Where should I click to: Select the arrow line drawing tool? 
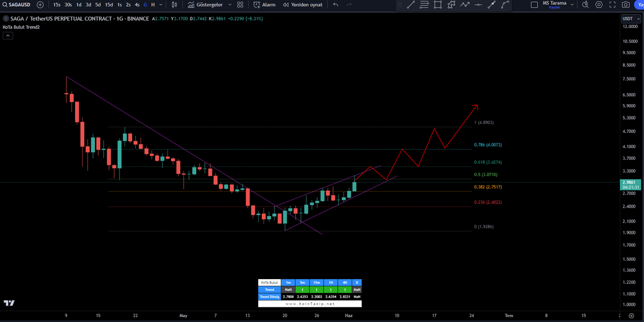[492, 5]
